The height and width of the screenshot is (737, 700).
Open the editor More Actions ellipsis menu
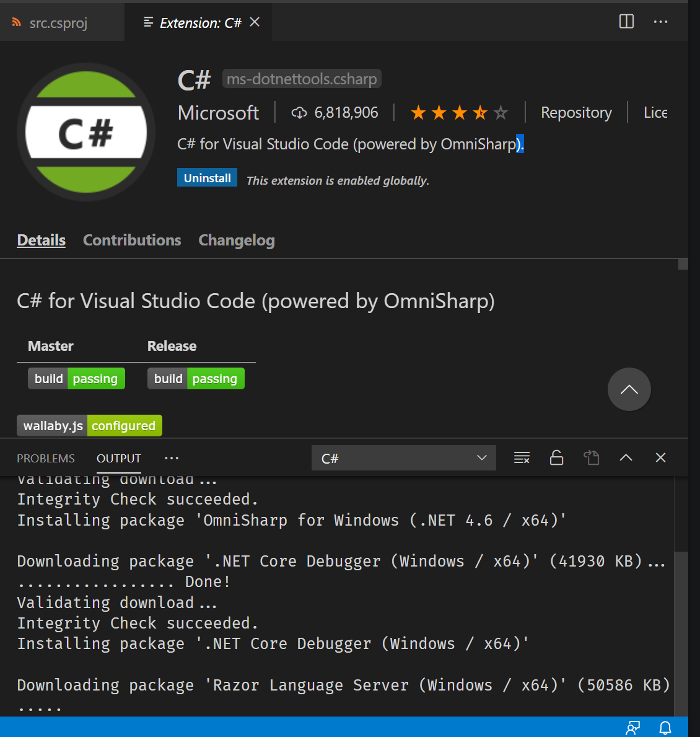[x=660, y=22]
